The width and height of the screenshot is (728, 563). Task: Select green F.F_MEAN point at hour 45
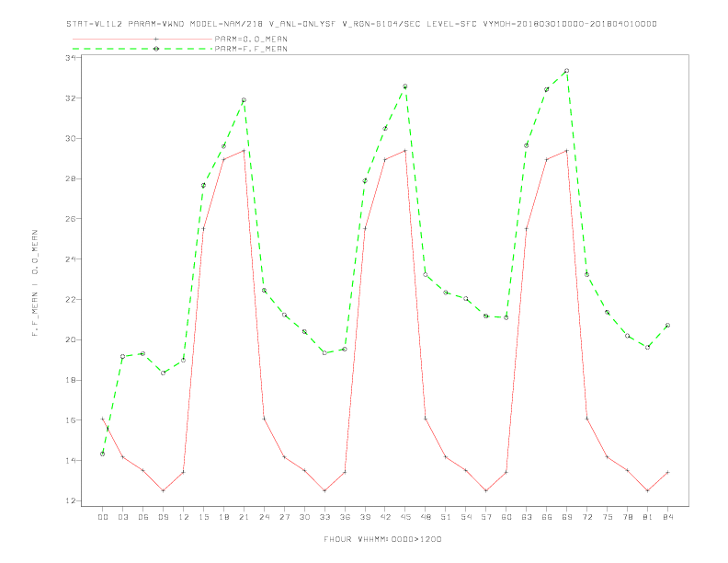coord(405,86)
